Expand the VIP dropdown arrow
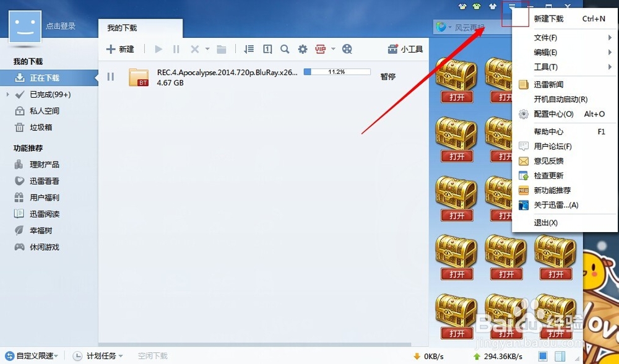 tap(333, 49)
